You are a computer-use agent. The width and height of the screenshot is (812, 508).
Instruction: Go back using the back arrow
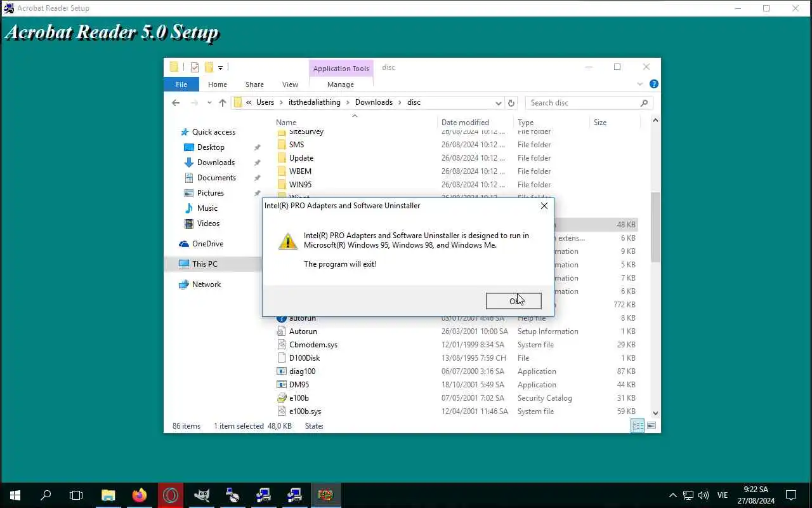click(x=176, y=102)
